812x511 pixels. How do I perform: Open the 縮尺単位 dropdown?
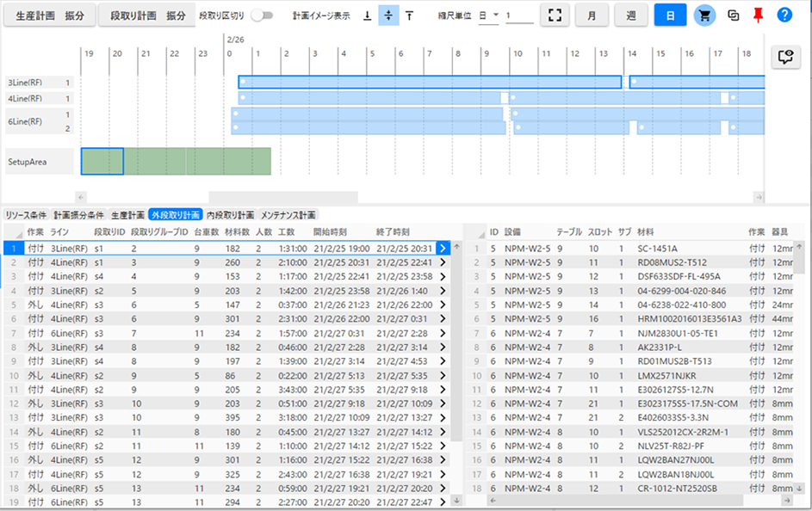pyautogui.click(x=488, y=15)
